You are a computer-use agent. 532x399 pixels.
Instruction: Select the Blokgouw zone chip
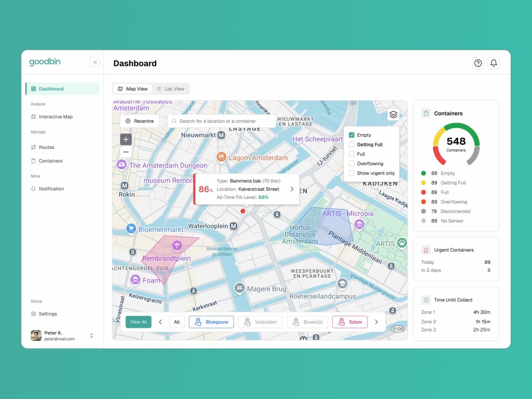tap(211, 322)
